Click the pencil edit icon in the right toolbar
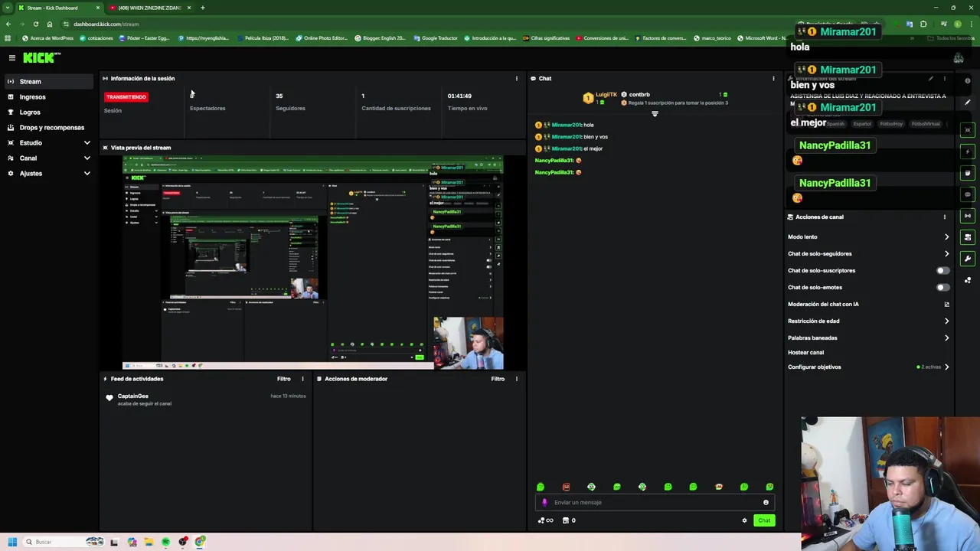 point(968,103)
